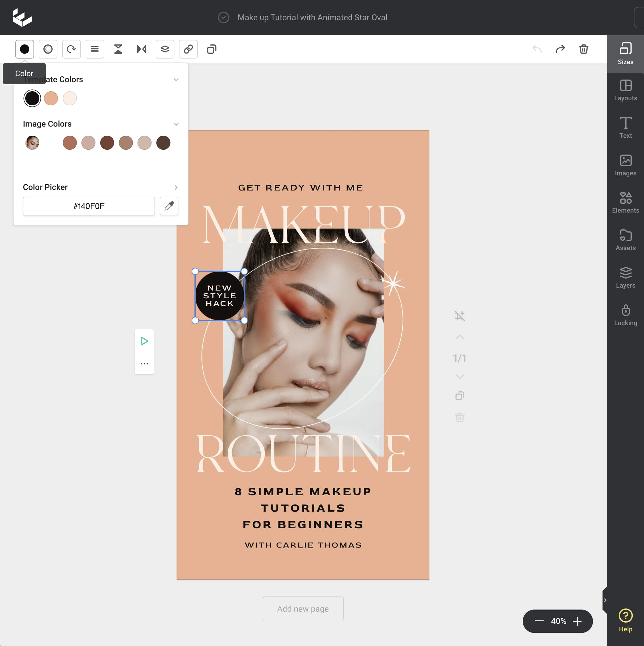The image size is (644, 646).
Task: Select black swatch in Template Colors
Action: tap(32, 98)
